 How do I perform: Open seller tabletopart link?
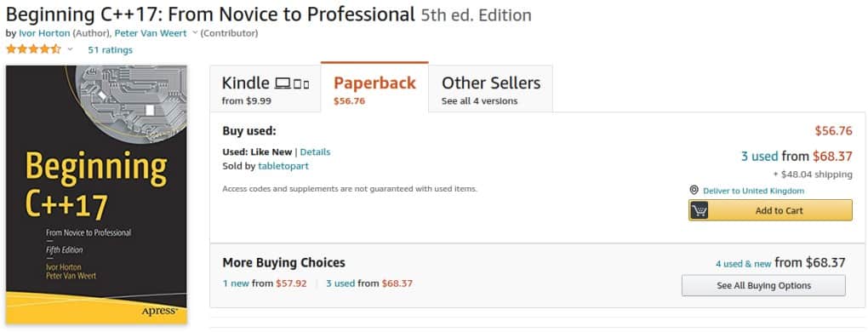[x=283, y=166]
